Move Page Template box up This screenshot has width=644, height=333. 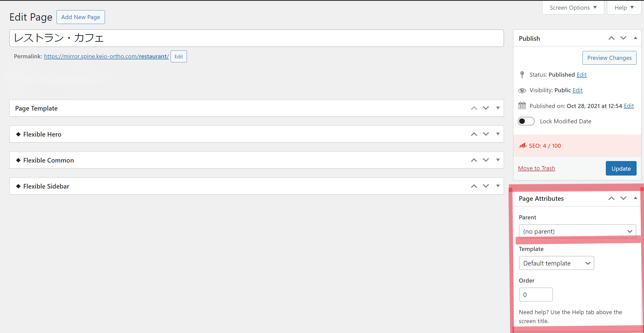point(474,108)
